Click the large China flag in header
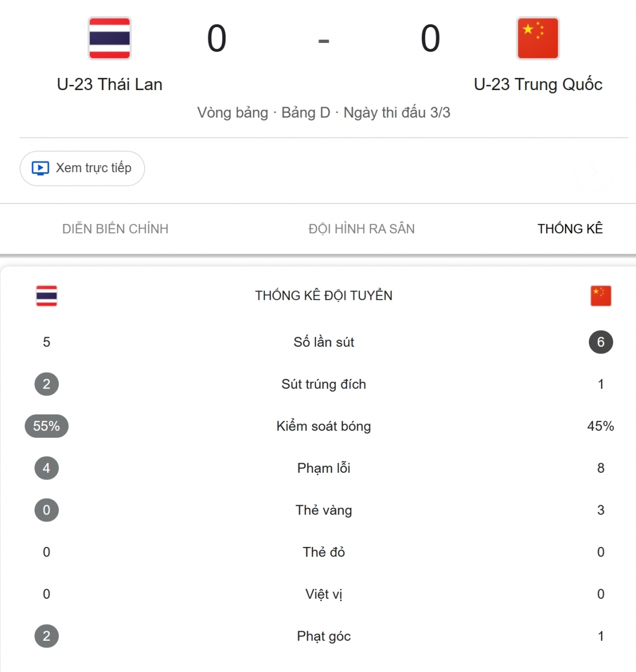The image size is (636, 672). [x=537, y=38]
